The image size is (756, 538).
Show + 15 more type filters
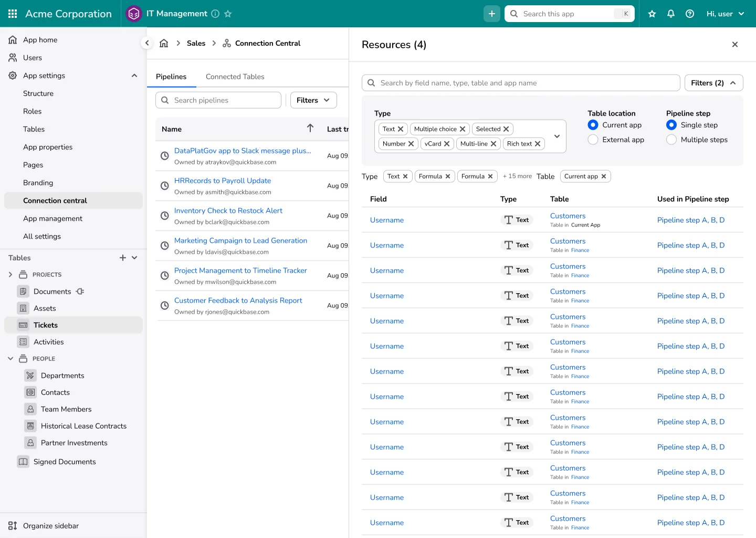[x=517, y=176]
